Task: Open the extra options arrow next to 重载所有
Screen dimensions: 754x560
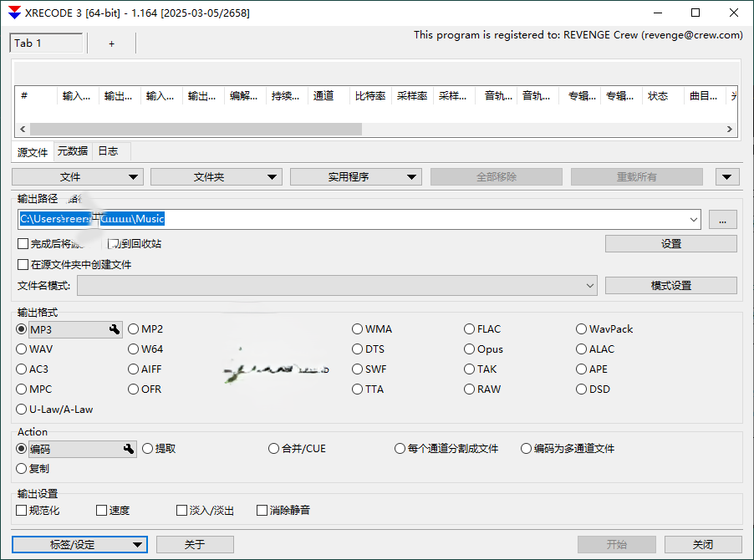Action: tap(727, 177)
